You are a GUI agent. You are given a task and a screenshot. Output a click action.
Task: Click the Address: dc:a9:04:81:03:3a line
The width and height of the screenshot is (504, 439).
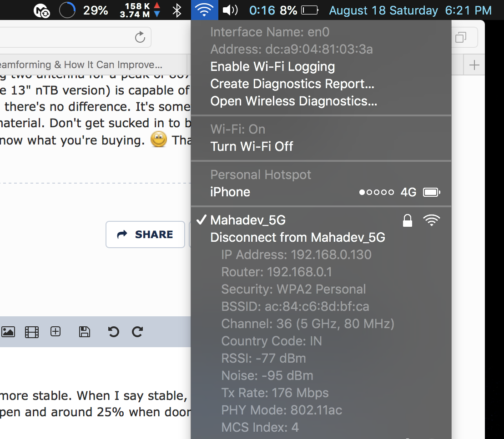click(292, 50)
